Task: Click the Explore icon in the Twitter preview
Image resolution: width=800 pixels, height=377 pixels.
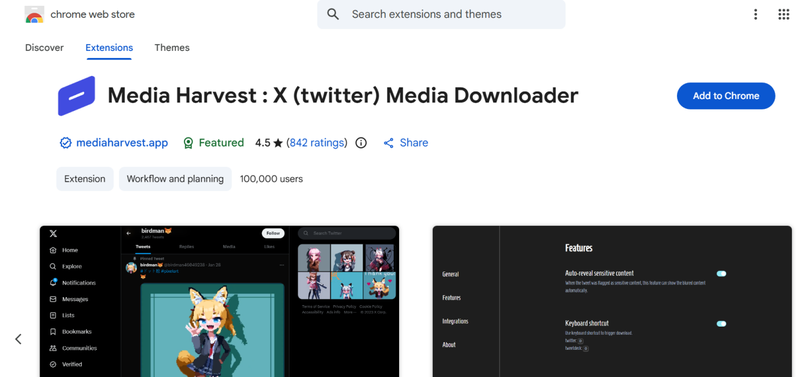Action: pos(53,266)
